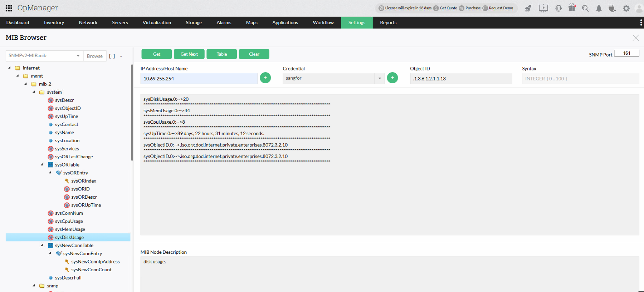Open the Reports menu tab
The image size is (644, 292).
pyautogui.click(x=388, y=23)
